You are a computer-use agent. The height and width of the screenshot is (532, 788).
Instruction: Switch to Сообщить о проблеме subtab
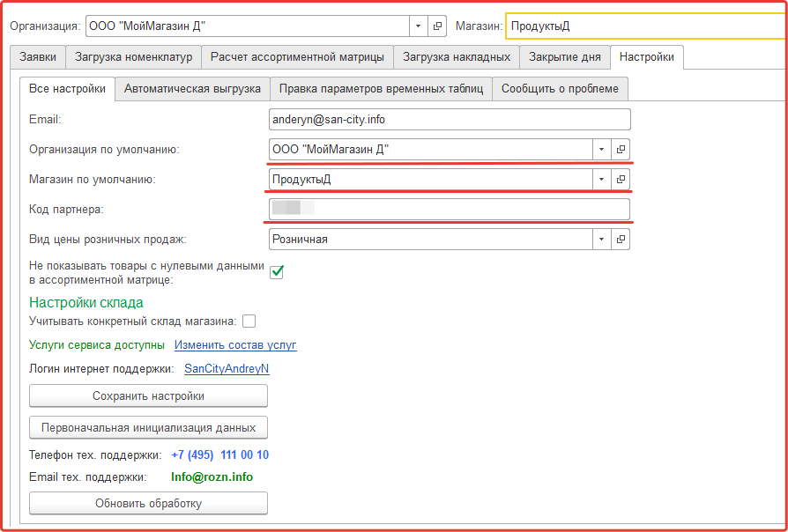(560, 90)
